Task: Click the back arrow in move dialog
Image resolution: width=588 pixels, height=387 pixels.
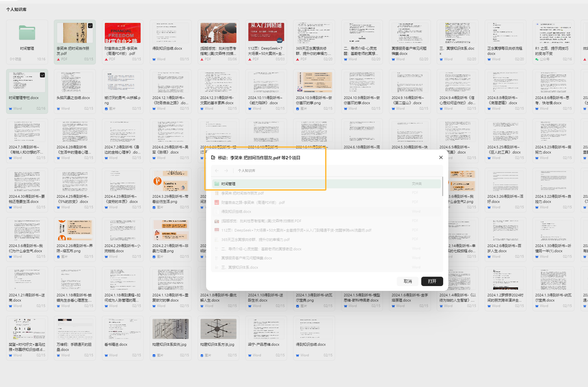Action: pyautogui.click(x=217, y=171)
